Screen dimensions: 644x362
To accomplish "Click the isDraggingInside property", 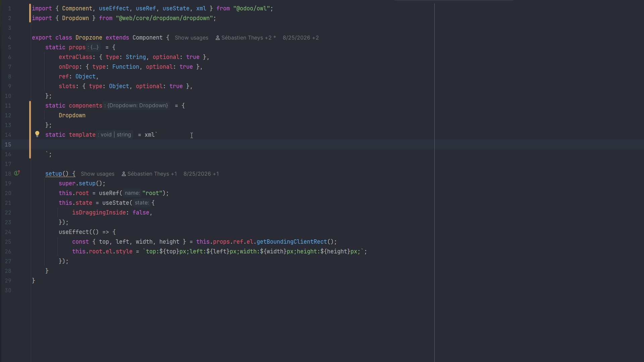I will click(x=99, y=213).
